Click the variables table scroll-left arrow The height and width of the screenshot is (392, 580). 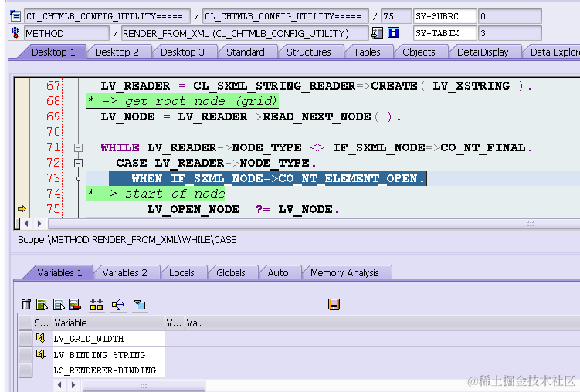(x=59, y=385)
